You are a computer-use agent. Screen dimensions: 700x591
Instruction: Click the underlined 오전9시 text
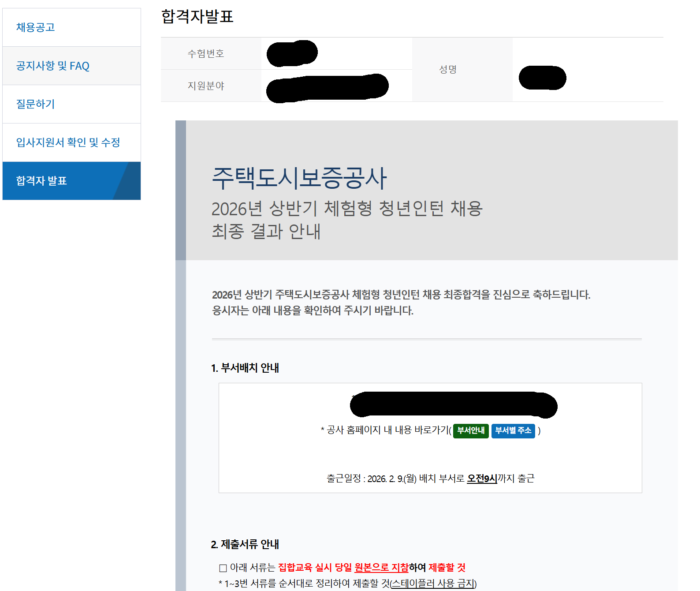tap(482, 479)
